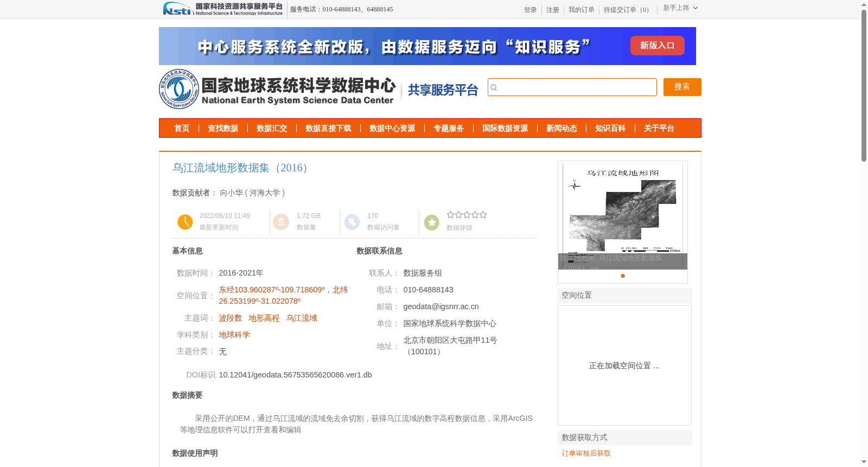Image resolution: width=868 pixels, height=467 pixels.
Task: Click the 2016-2021年 data time value
Action: pyautogui.click(x=241, y=273)
